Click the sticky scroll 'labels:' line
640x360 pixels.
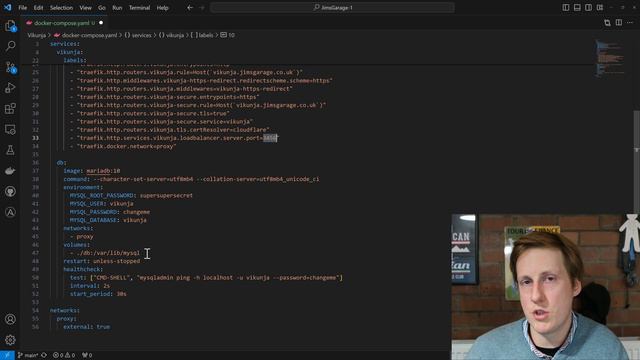[x=75, y=60]
